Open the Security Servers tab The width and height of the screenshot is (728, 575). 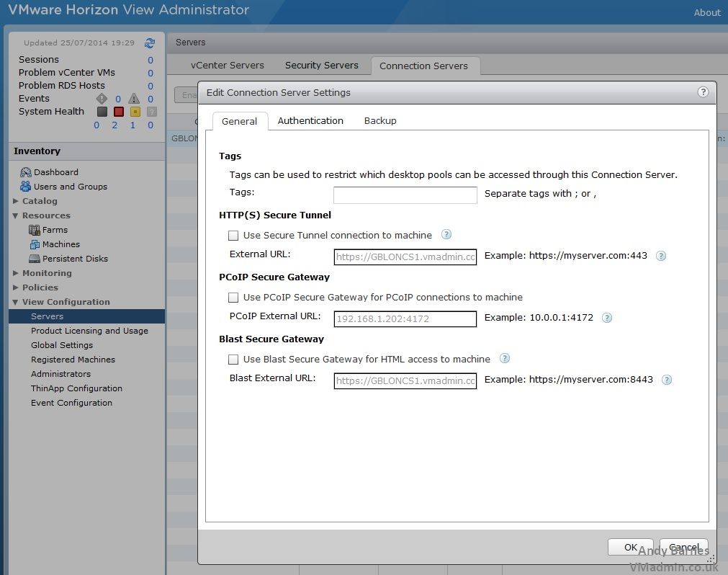click(x=322, y=66)
